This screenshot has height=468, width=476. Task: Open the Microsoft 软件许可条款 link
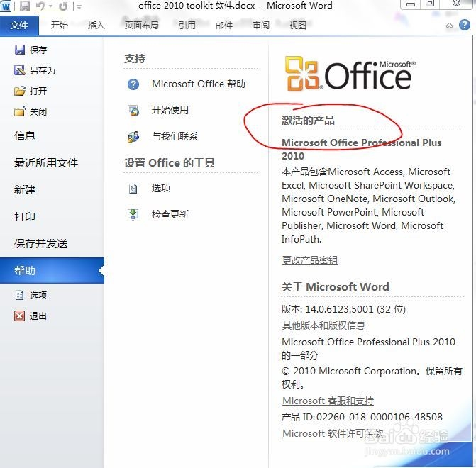(333, 433)
